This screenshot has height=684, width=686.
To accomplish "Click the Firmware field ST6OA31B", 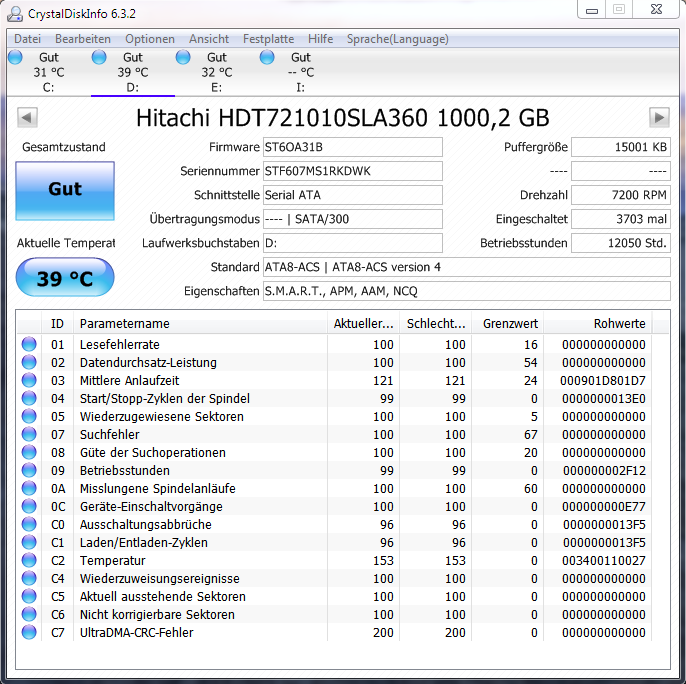I will coord(353,147).
